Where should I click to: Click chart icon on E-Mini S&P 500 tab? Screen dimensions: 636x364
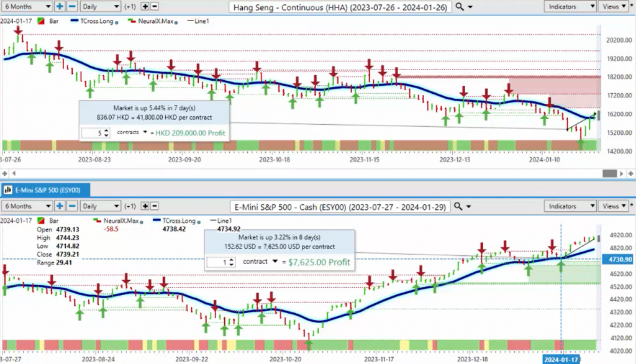pos(7,190)
